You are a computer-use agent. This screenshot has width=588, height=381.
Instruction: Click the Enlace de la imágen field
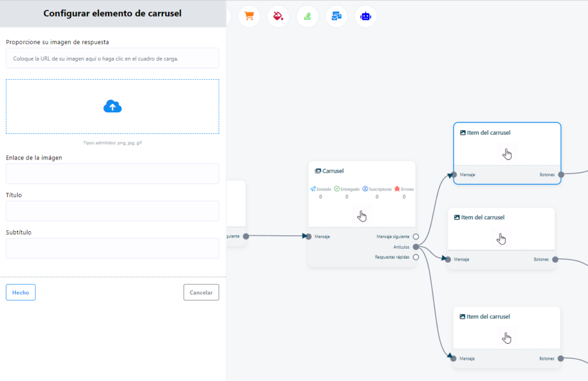[113, 174]
